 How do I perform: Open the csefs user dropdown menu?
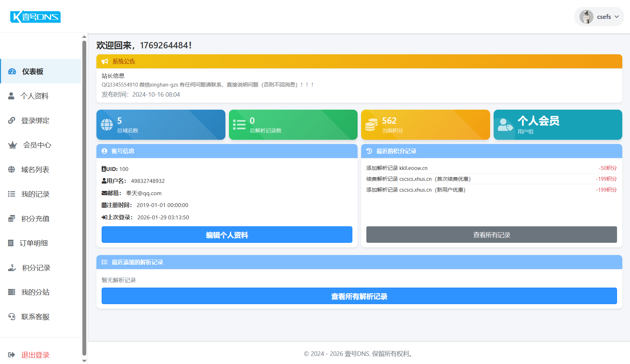599,17
